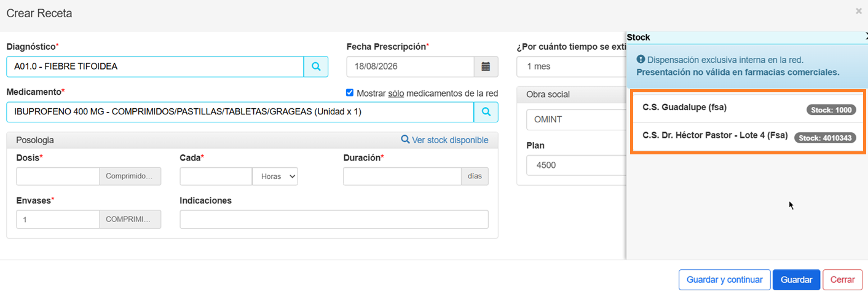Click the blue Guardar button
The width and height of the screenshot is (868, 297).
coord(796,280)
